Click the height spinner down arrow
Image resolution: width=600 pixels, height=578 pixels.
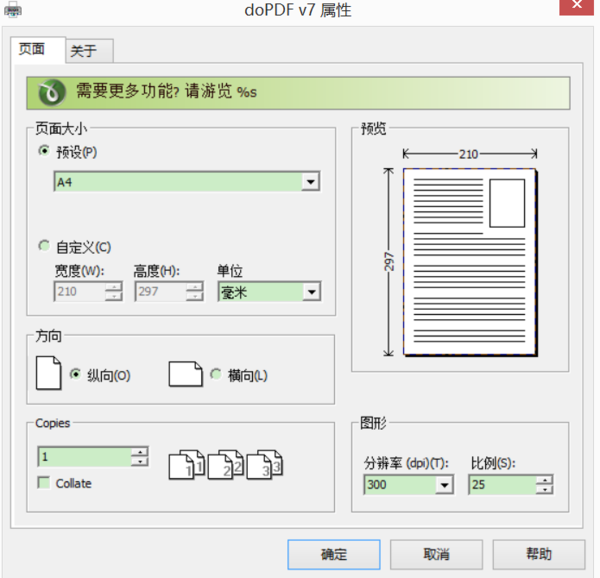pos(195,297)
